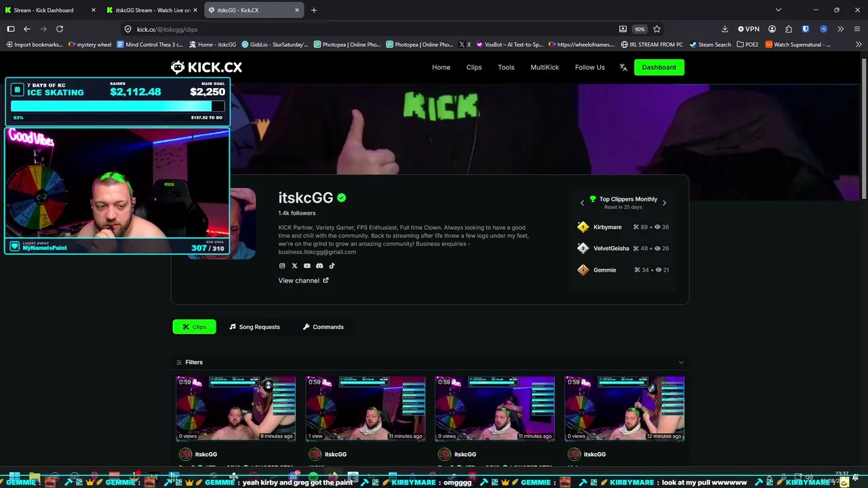Go to previous top clippers period

(582, 203)
